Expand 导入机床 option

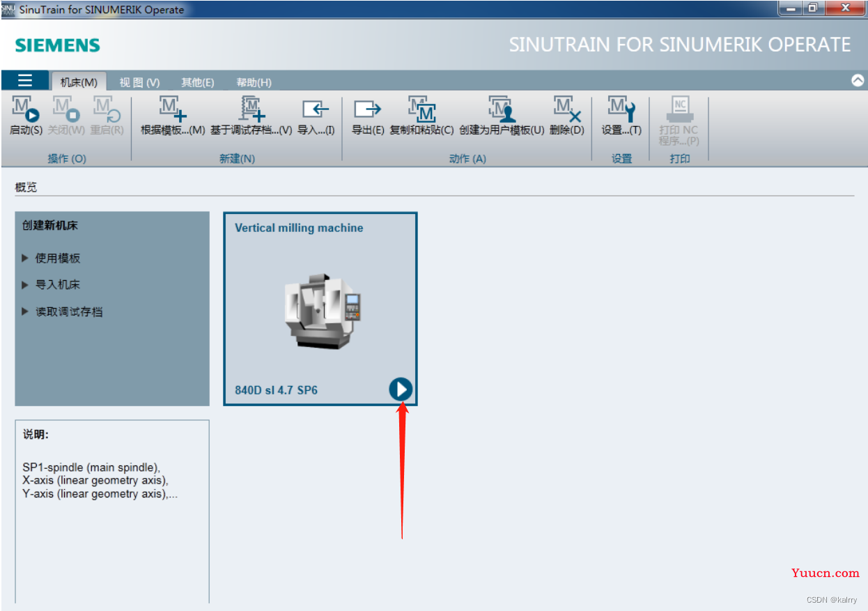(x=52, y=284)
